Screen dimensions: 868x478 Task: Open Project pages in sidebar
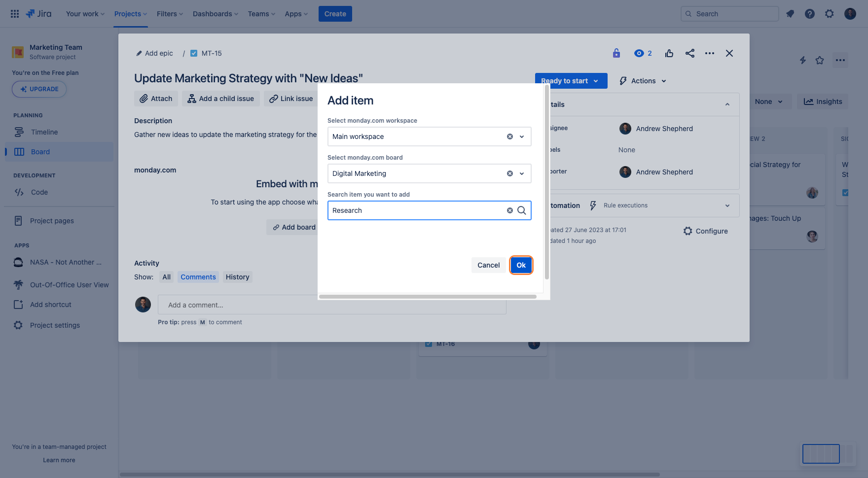(x=59, y=221)
